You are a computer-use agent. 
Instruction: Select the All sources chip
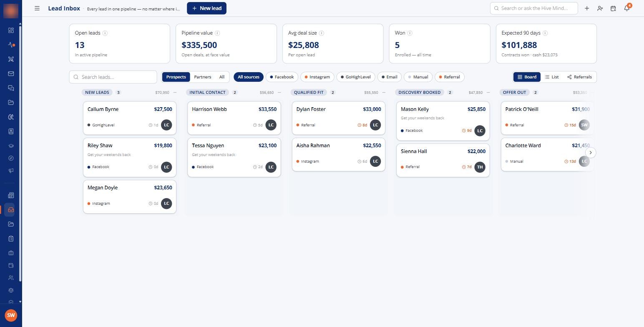pos(249,77)
